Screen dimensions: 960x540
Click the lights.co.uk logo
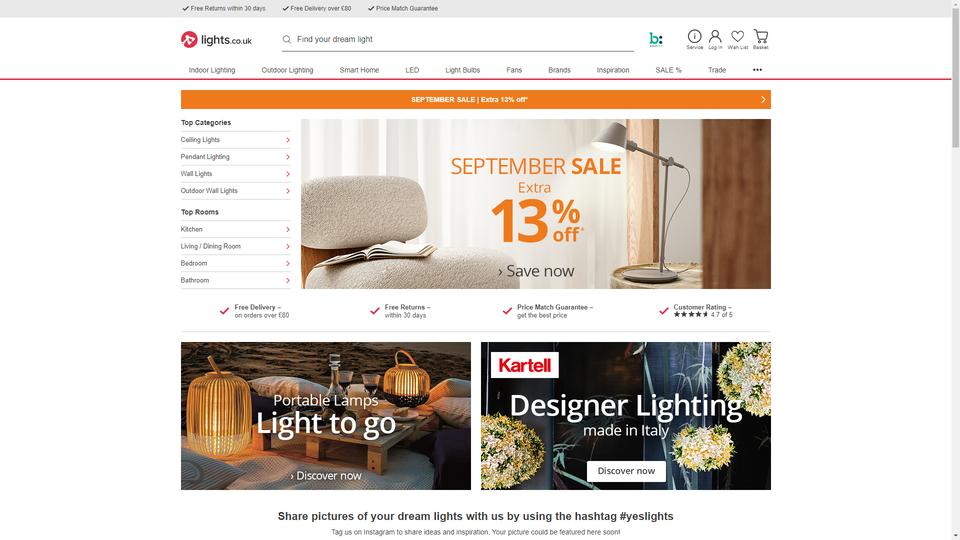tap(216, 40)
